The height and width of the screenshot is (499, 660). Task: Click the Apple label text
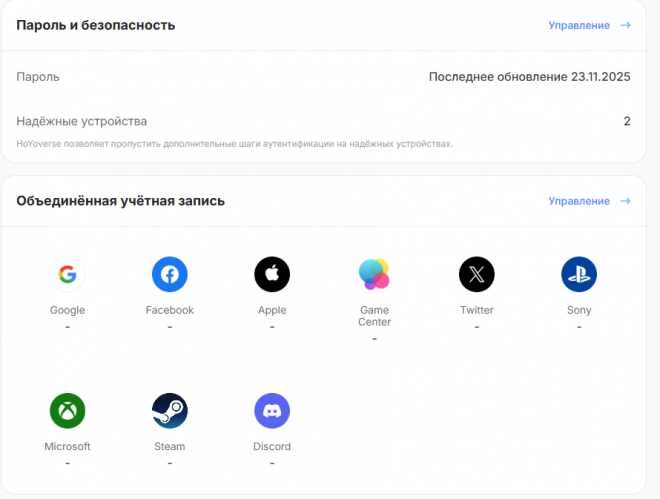(272, 310)
